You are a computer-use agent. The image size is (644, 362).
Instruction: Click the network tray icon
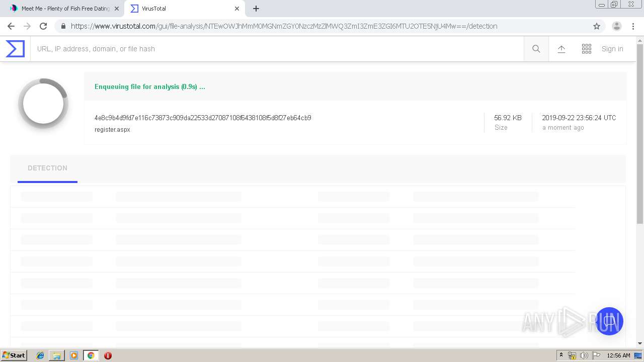(x=572, y=355)
